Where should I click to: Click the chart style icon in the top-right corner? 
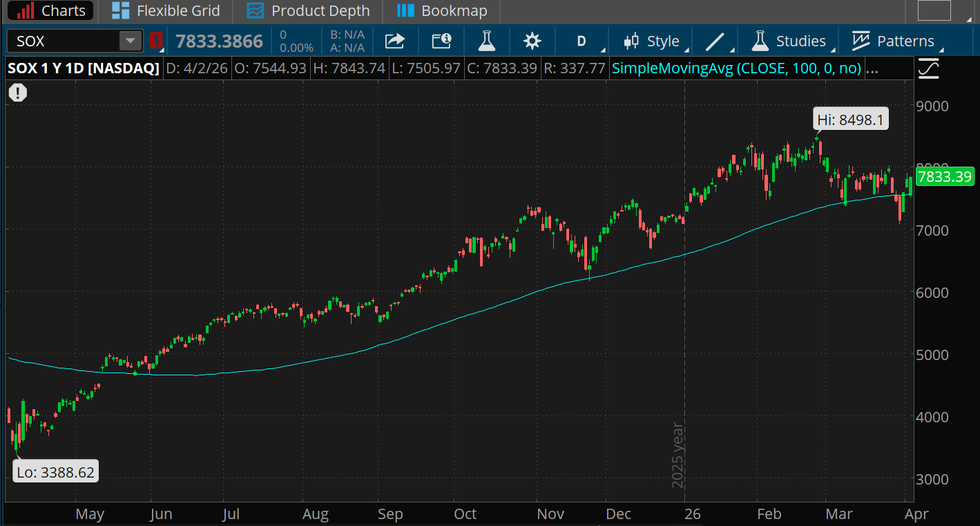[929, 68]
